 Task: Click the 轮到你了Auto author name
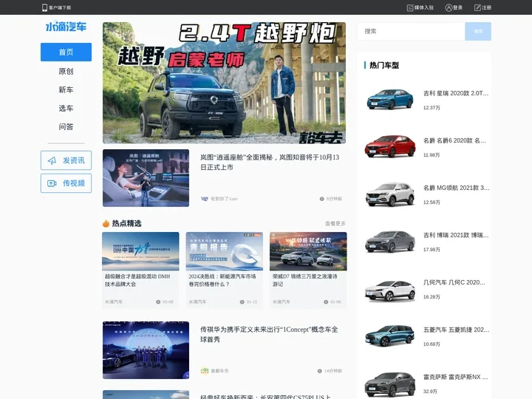click(x=225, y=199)
